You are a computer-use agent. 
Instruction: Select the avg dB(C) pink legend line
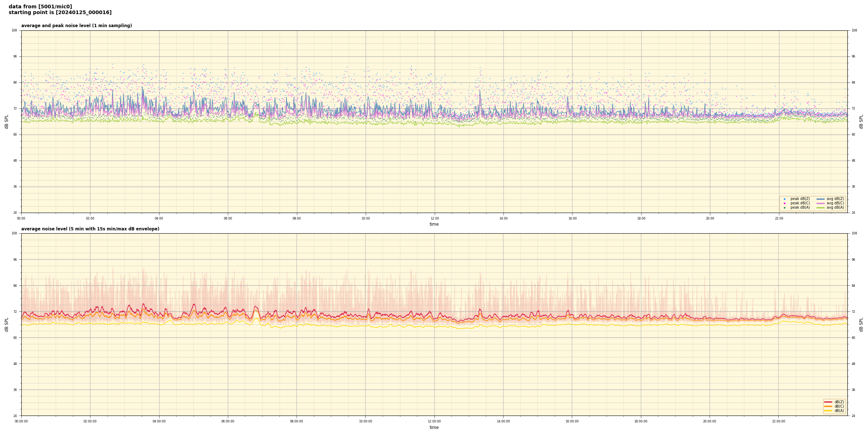pyautogui.click(x=820, y=203)
